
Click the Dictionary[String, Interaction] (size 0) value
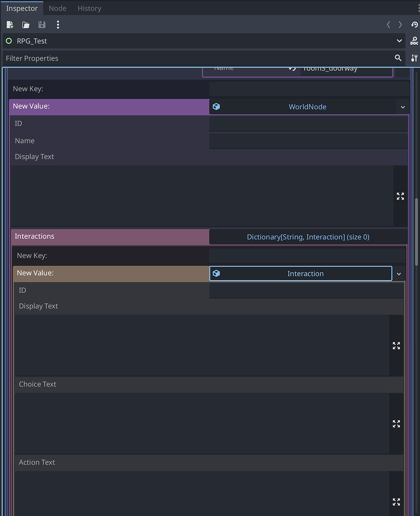308,237
